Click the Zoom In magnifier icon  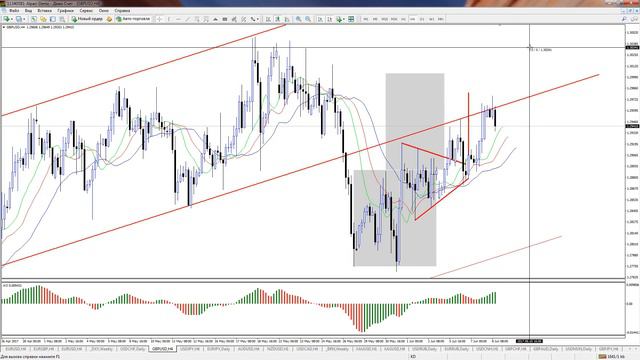click(299, 19)
